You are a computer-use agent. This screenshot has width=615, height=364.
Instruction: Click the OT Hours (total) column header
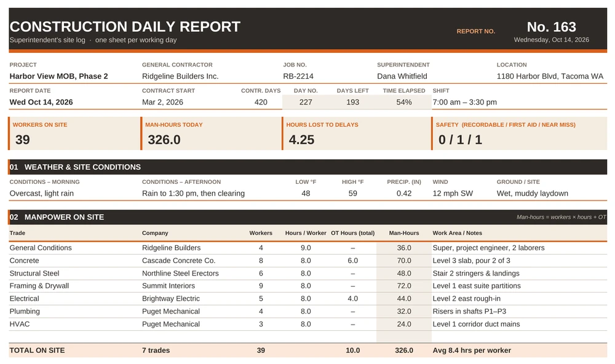click(352, 233)
